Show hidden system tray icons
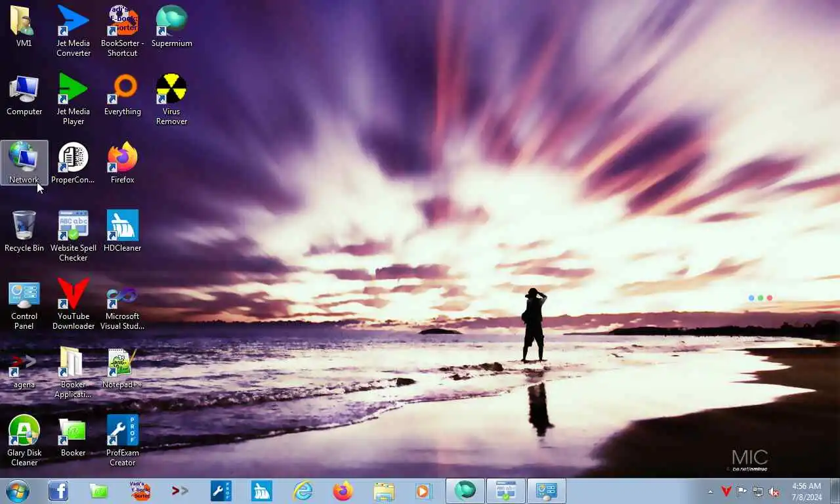This screenshot has width=840, height=504. [x=710, y=492]
